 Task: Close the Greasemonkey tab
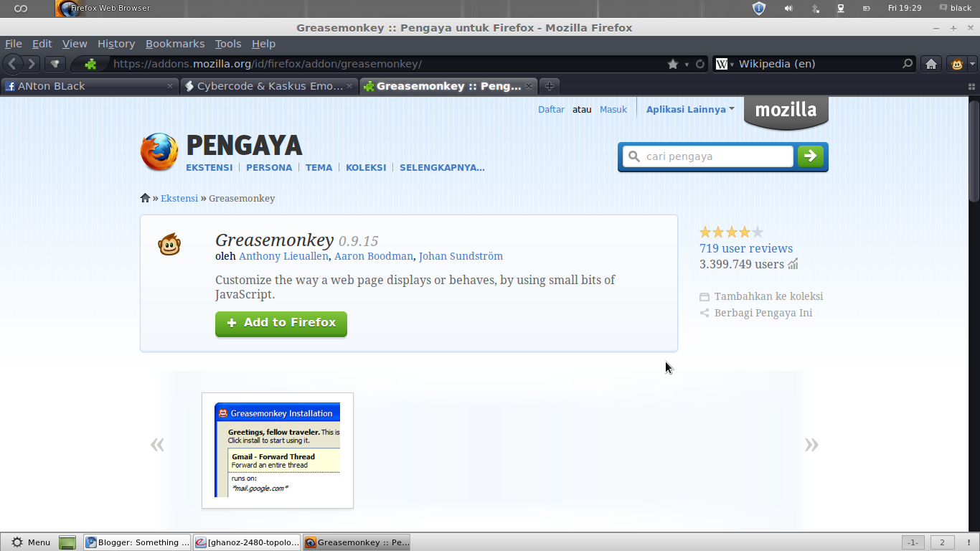tap(529, 86)
